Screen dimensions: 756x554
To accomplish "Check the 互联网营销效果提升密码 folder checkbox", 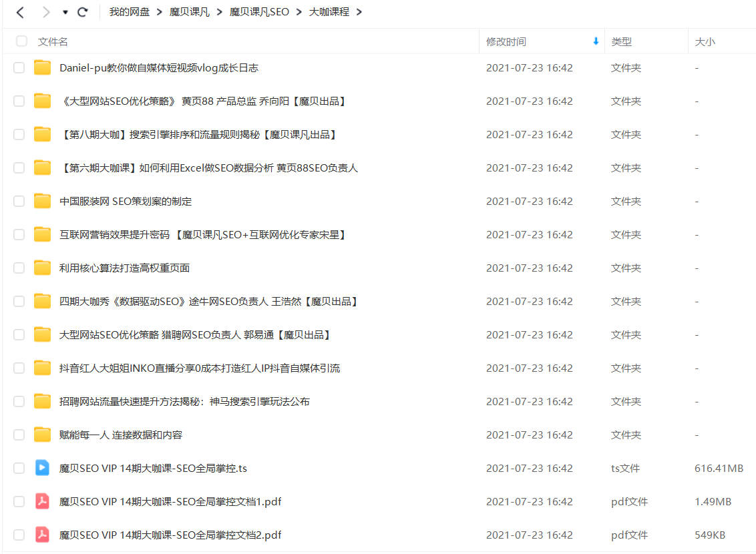I will [x=19, y=234].
